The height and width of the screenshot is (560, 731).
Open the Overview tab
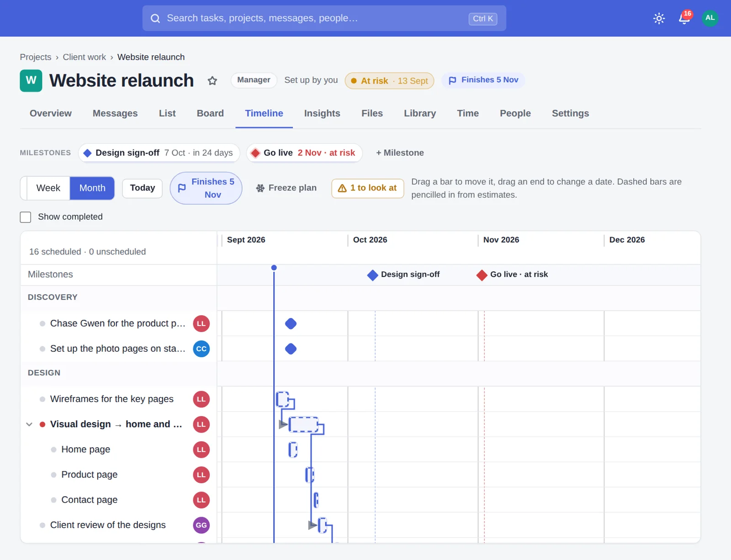[x=51, y=113]
